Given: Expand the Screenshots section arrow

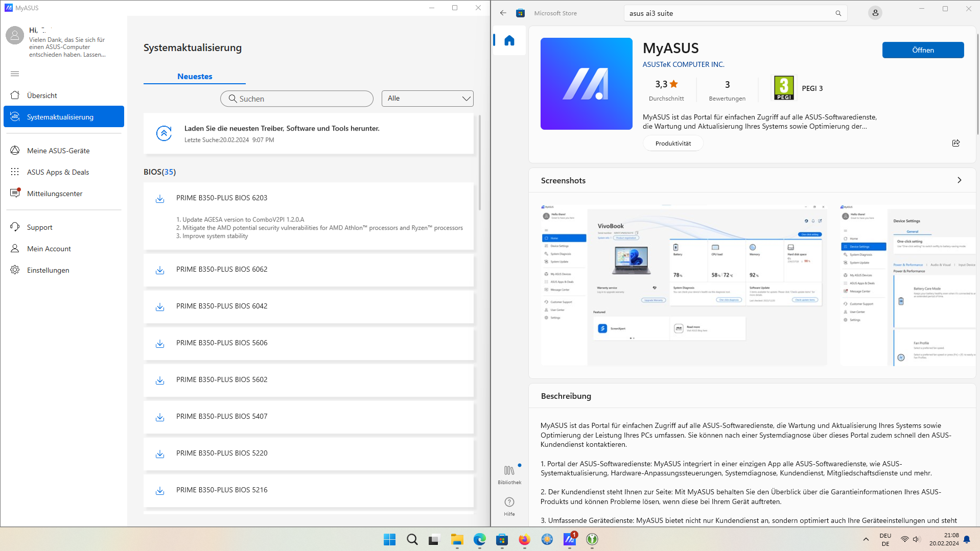Looking at the screenshot, I should 959,180.
